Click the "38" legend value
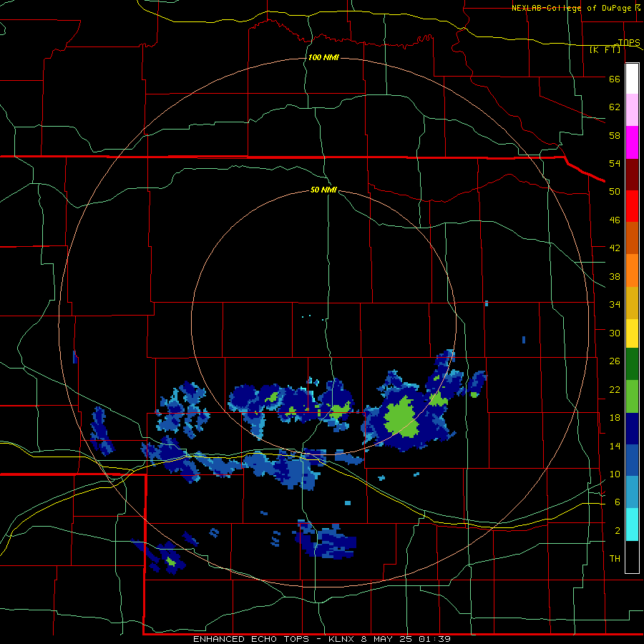Viewport: 644px width, 644px height. 615,277
